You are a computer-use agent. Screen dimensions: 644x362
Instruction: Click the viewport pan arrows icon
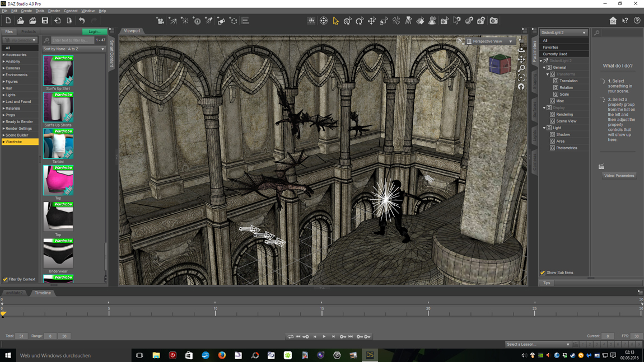(x=521, y=59)
